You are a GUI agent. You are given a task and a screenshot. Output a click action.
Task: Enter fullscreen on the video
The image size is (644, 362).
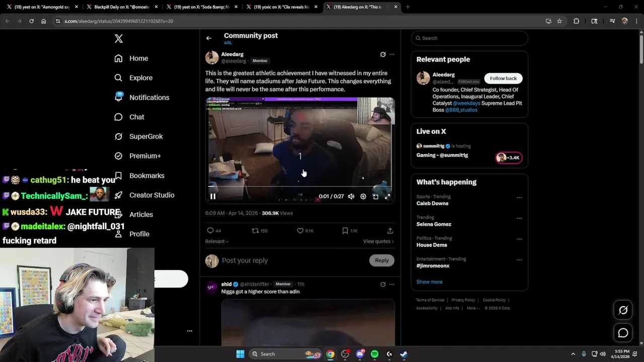pyautogui.click(x=387, y=197)
